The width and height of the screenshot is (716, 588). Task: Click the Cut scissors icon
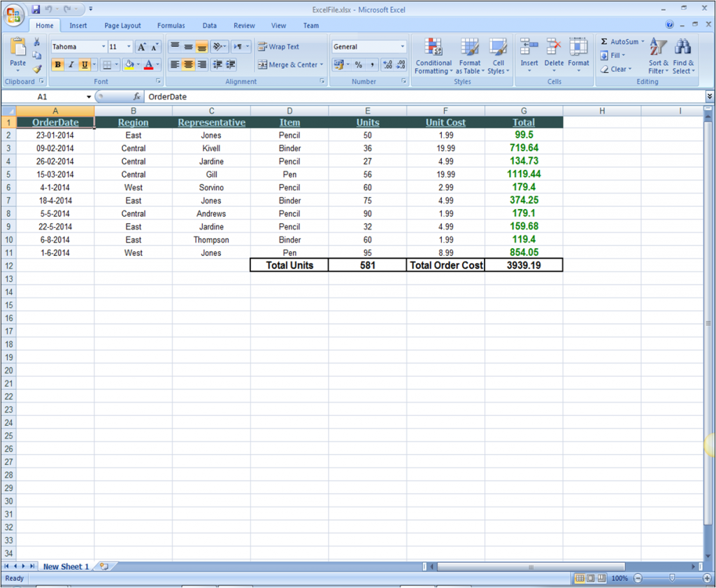(x=37, y=43)
